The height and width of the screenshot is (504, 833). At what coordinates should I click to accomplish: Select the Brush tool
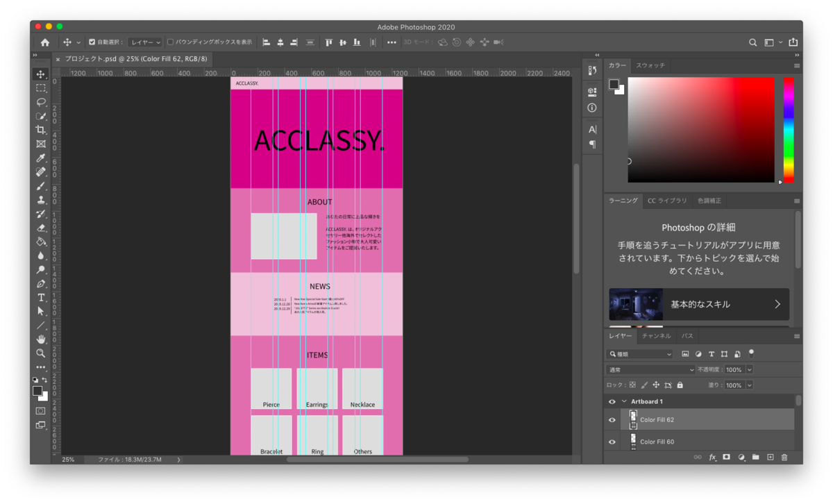click(x=41, y=185)
